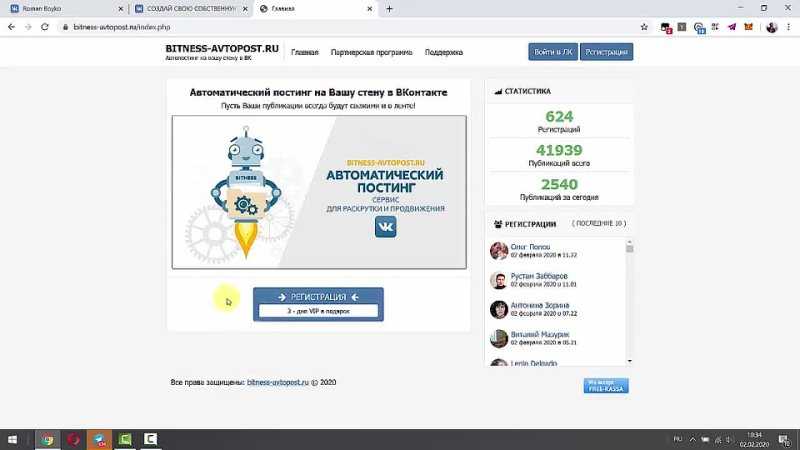Viewport: 800px width, 450px height.
Task: Open the dark gray square extension icon
Action: pyautogui.click(x=682, y=27)
